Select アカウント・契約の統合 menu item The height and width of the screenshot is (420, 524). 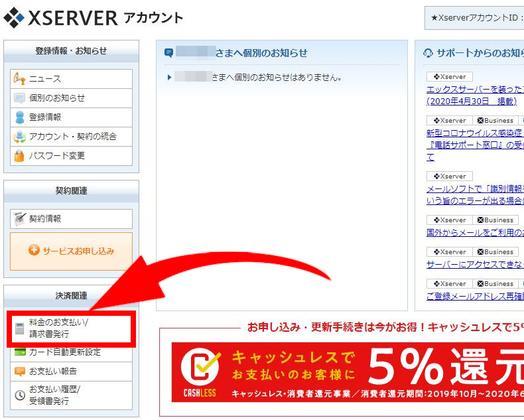[x=71, y=137]
